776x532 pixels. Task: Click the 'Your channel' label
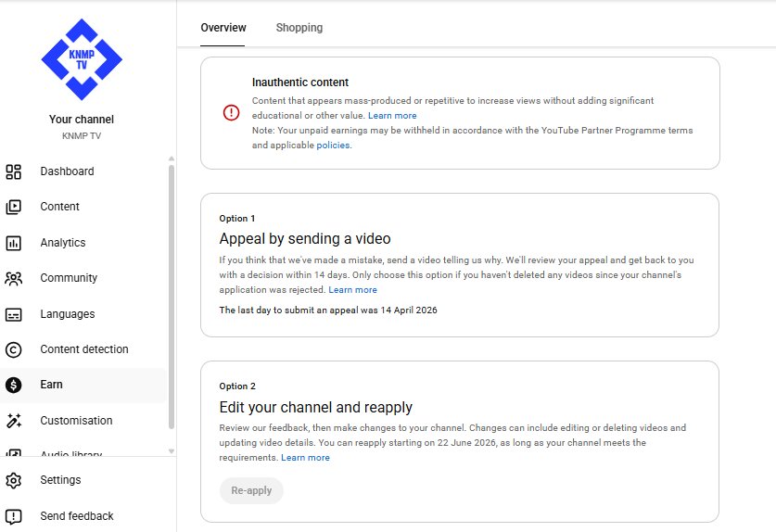tap(82, 120)
